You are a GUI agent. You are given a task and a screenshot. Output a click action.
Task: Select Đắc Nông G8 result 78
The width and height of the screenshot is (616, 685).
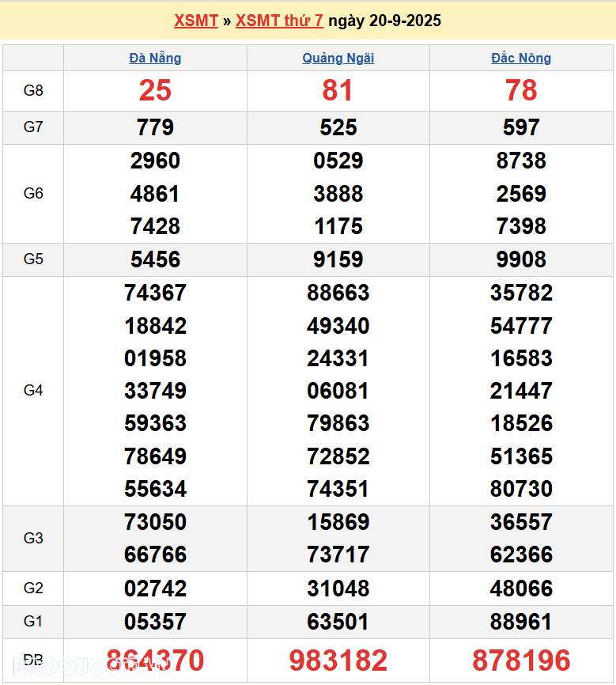(x=521, y=91)
